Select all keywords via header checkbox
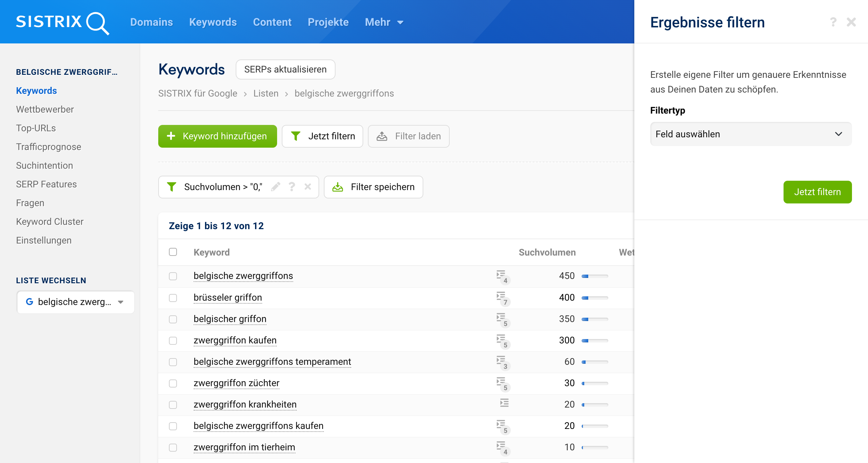Screen dimensions: 868x463 tap(173, 252)
